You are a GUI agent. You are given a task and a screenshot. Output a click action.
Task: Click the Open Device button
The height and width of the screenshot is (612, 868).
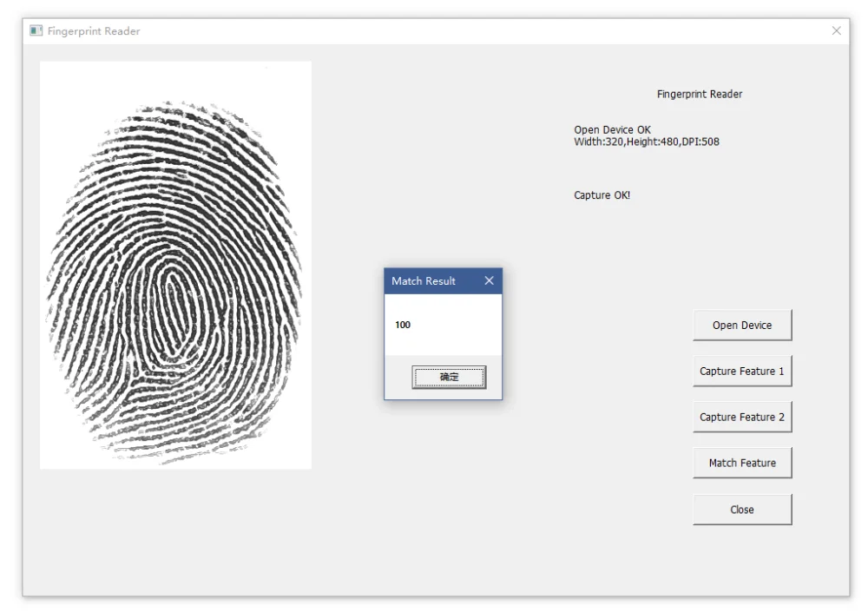[742, 324]
